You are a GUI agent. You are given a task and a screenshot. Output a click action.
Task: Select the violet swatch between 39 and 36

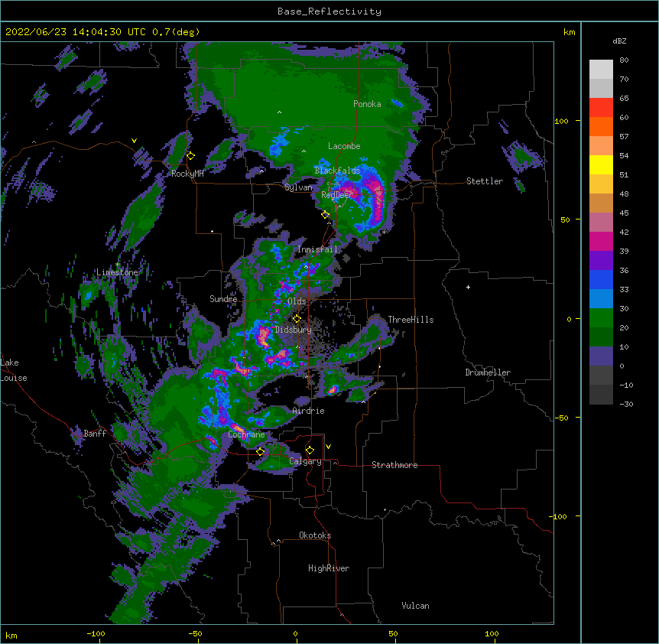[601, 261]
